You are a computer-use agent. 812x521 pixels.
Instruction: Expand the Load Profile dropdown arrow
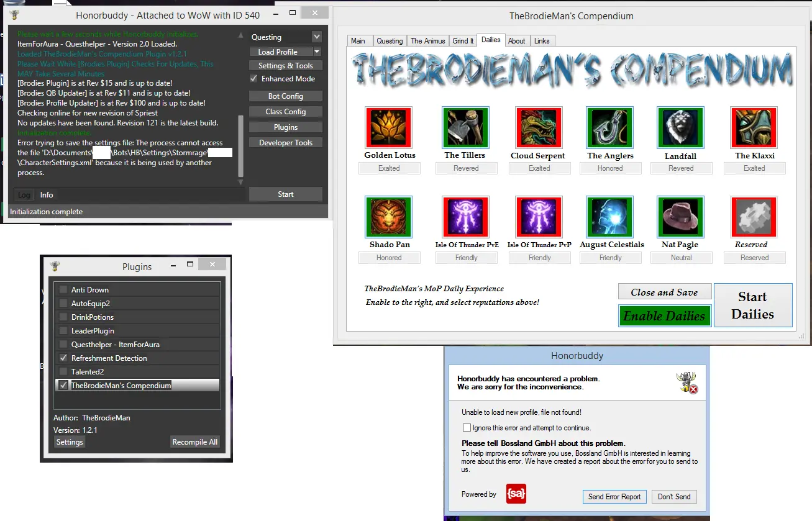317,52
